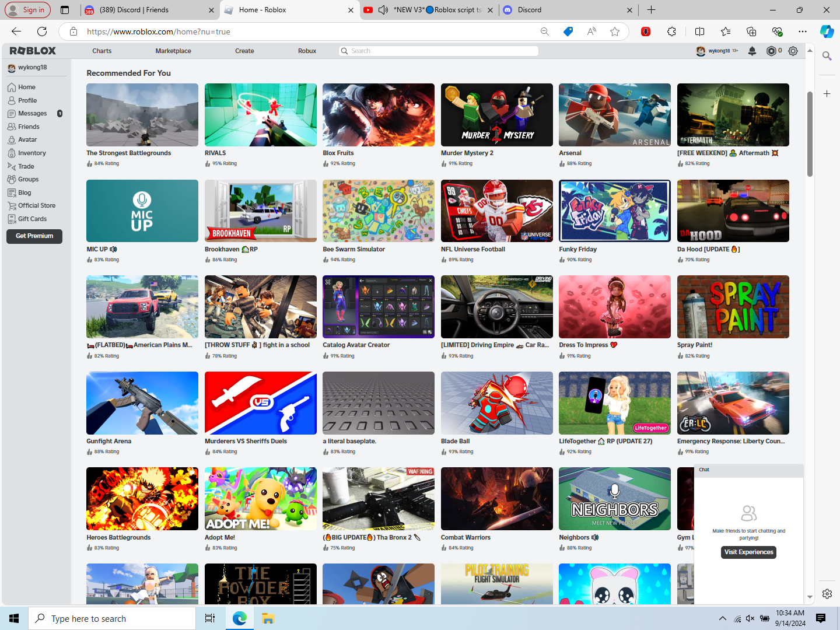Screen dimensions: 840x630
Task: Click the Sign in profile button
Action: click(x=28, y=10)
